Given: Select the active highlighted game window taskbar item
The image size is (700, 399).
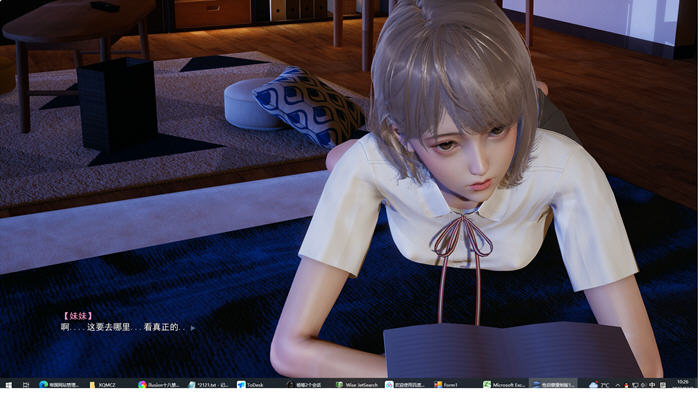Looking at the screenshot, I should (x=553, y=384).
